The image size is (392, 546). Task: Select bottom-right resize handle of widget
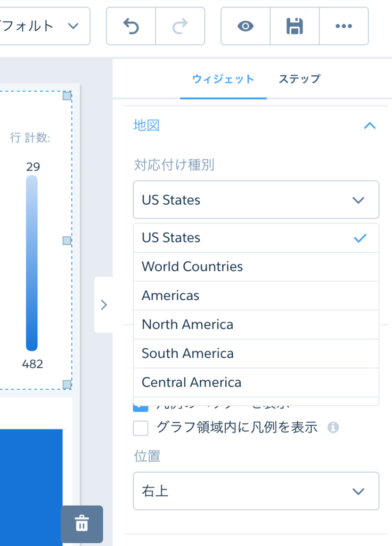(x=67, y=384)
